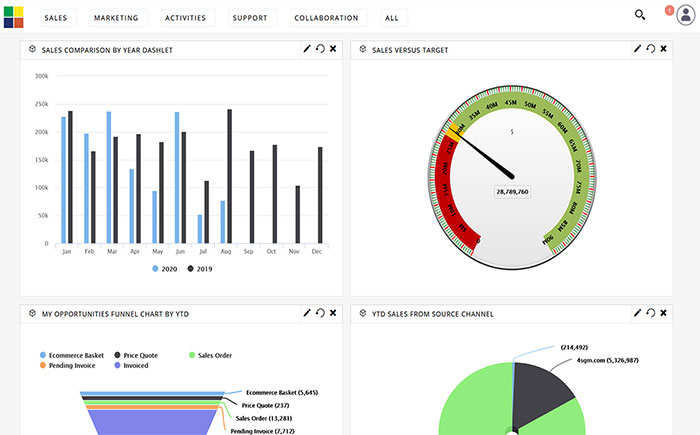The image size is (700, 435).
Task: Select January 2020 blue bar
Action: point(63,180)
